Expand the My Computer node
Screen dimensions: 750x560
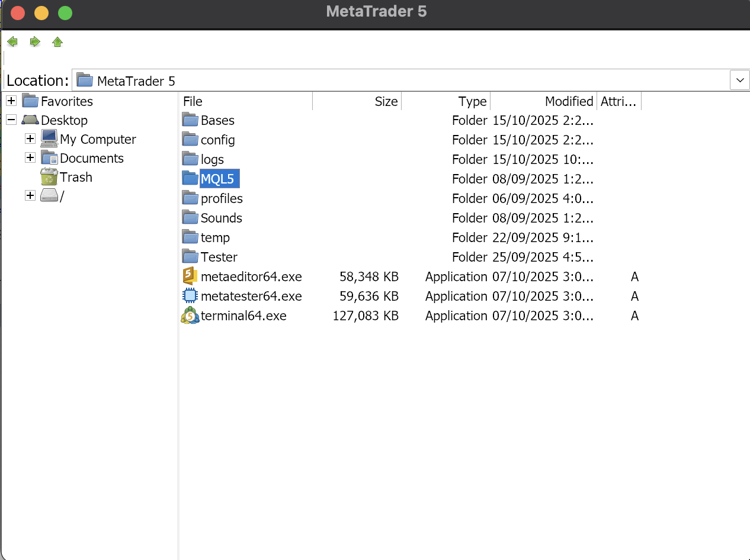point(30,139)
